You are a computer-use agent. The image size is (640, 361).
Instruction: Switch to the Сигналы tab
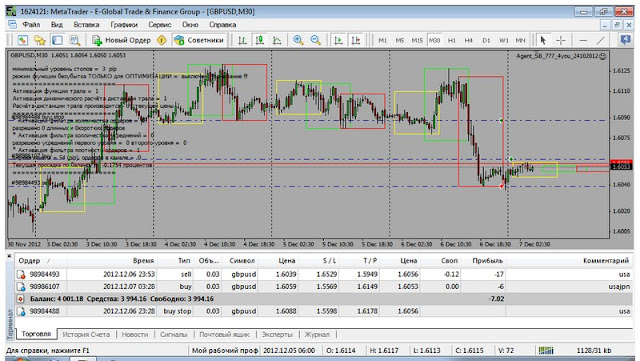pyautogui.click(x=173, y=334)
